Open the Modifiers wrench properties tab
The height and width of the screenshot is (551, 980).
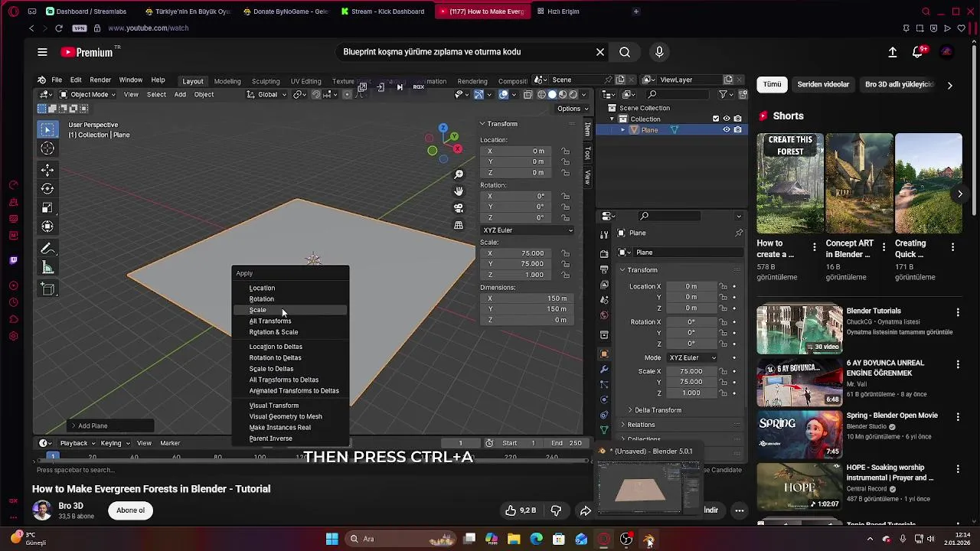[604, 370]
